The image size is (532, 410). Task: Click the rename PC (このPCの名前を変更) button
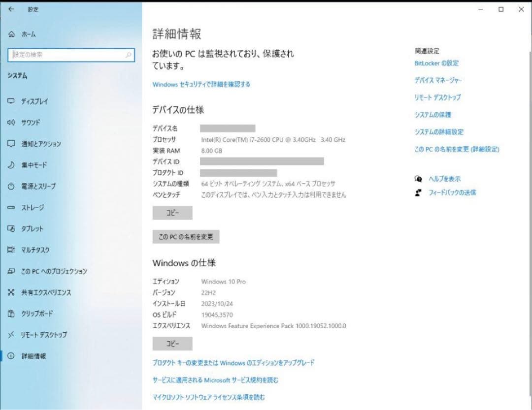pos(186,237)
